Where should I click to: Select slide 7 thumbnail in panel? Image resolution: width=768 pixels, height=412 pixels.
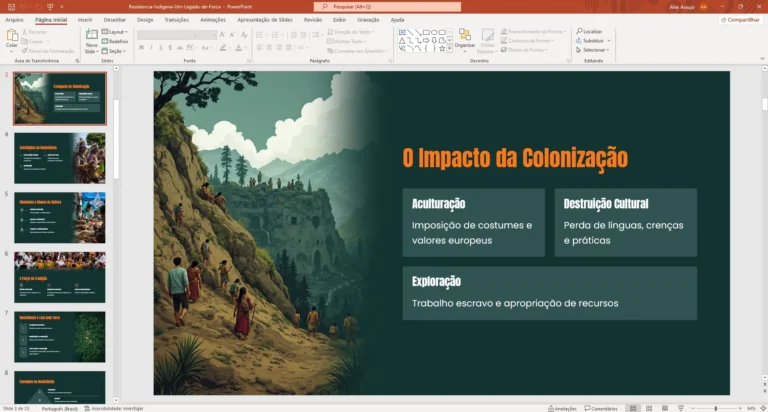60,337
